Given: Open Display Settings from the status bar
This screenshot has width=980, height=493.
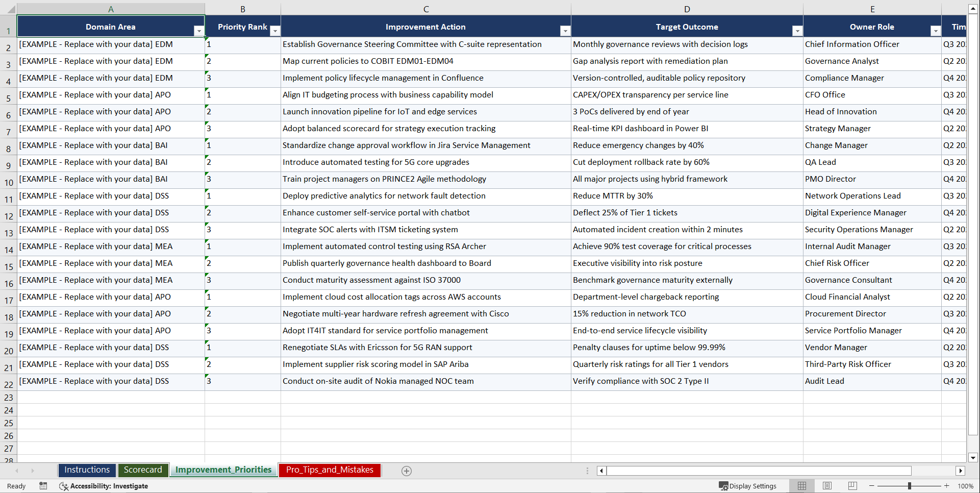Looking at the screenshot, I should pyautogui.click(x=748, y=486).
